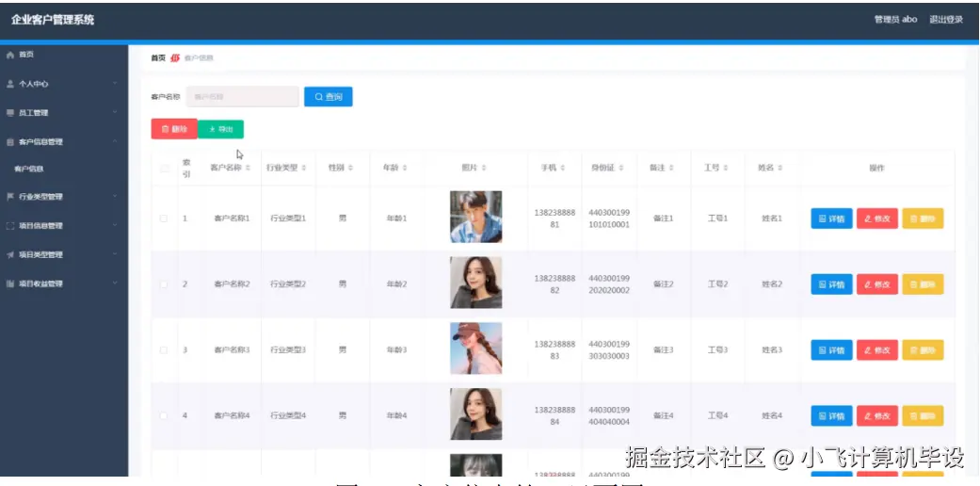Click yellow 删除 for row 客户名称2
Image resolution: width=980 pixels, height=486 pixels.
(923, 283)
